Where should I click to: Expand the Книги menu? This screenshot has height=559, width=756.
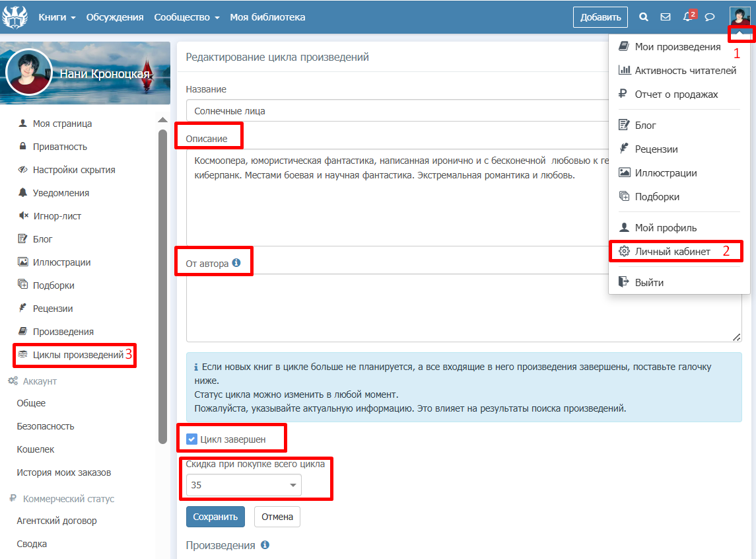click(x=57, y=17)
